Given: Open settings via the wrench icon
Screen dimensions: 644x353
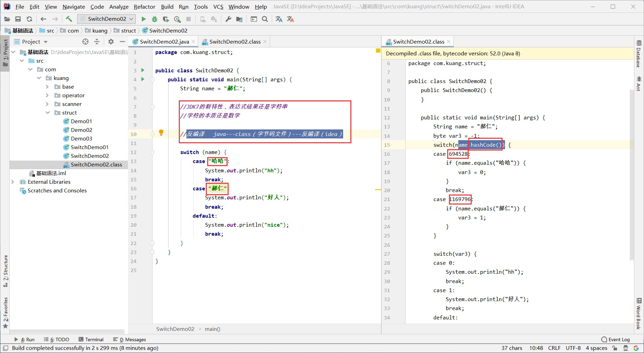Looking at the screenshot, I should pyautogui.click(x=228, y=19).
